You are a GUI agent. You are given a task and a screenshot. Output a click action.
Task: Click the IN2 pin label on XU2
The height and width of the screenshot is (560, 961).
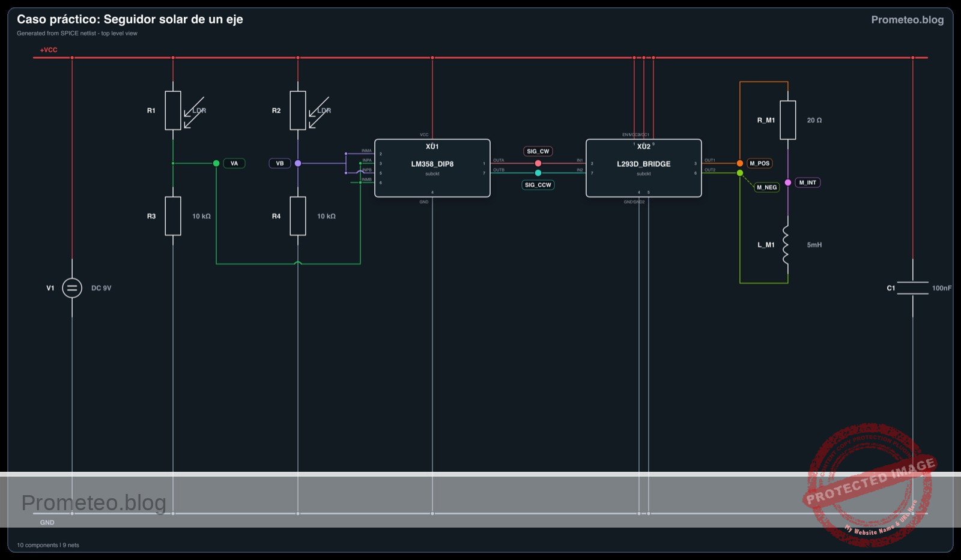tap(580, 170)
